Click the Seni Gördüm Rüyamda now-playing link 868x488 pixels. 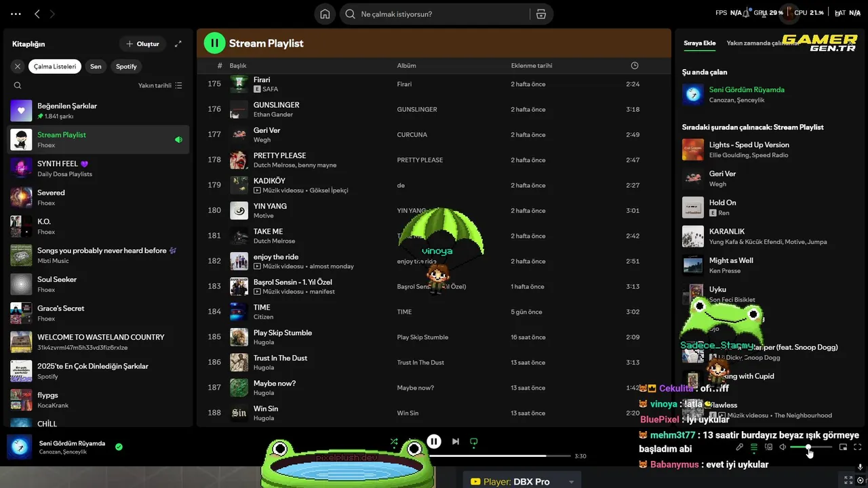(x=747, y=89)
